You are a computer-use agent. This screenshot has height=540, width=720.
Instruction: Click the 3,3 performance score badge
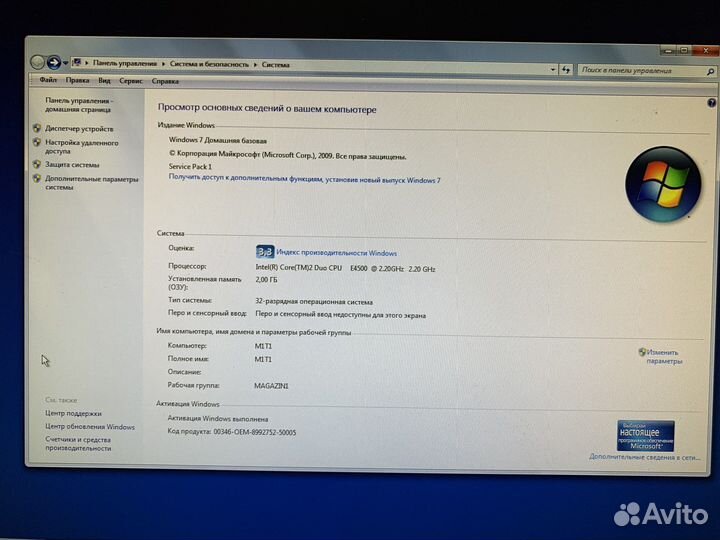tap(265, 252)
